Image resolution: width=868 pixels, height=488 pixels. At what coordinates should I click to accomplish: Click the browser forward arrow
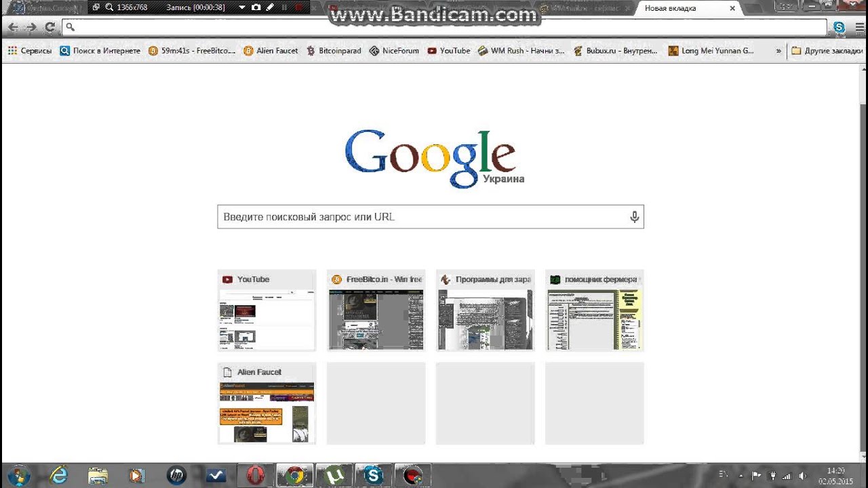[31, 27]
